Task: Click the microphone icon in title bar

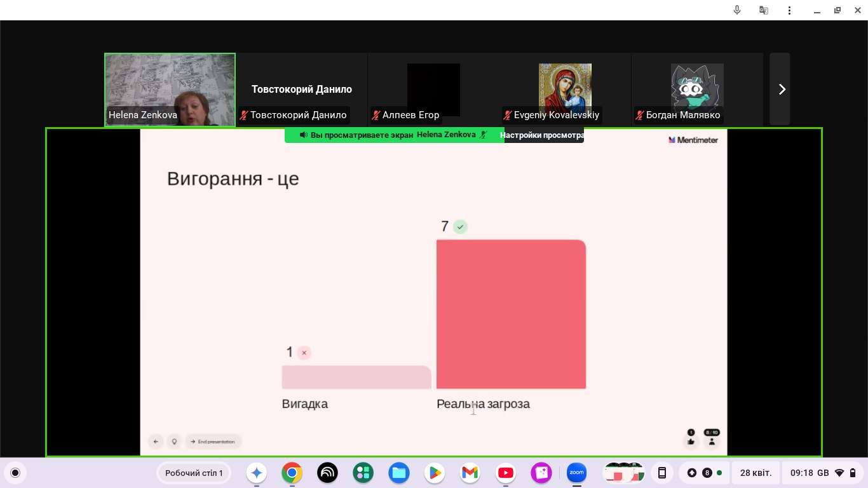Action: (737, 10)
